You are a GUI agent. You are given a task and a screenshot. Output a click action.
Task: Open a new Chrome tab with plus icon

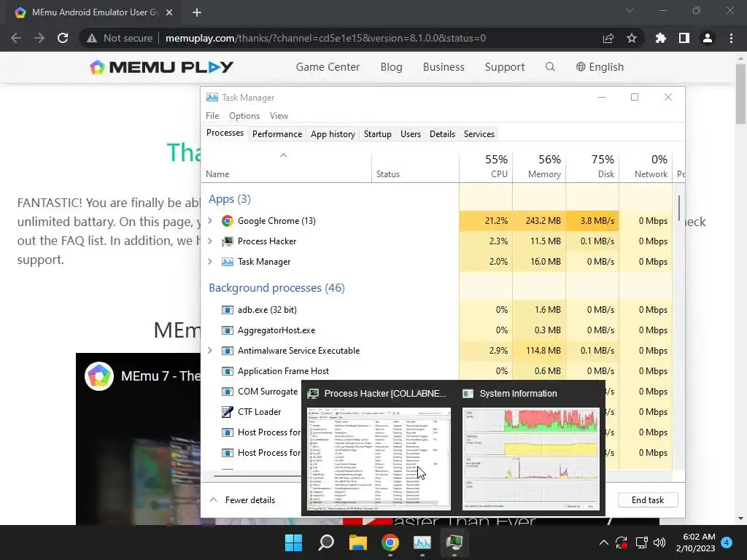197,12
